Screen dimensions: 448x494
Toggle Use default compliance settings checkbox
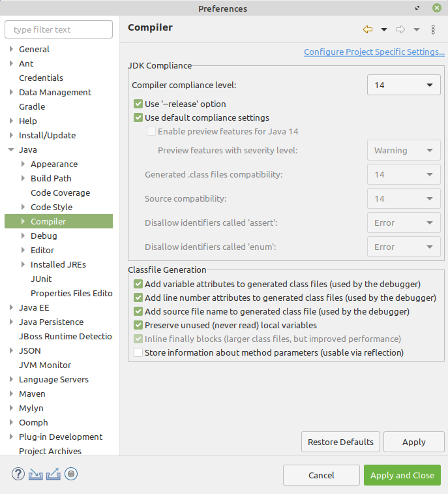[138, 118]
